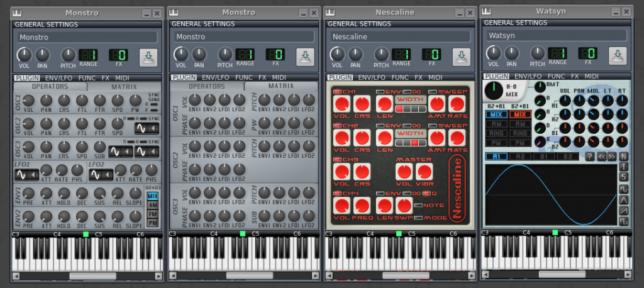The image size is (644, 288).
Task: Select Watsyn B1 oscillator graph button
Action: coord(544,157)
